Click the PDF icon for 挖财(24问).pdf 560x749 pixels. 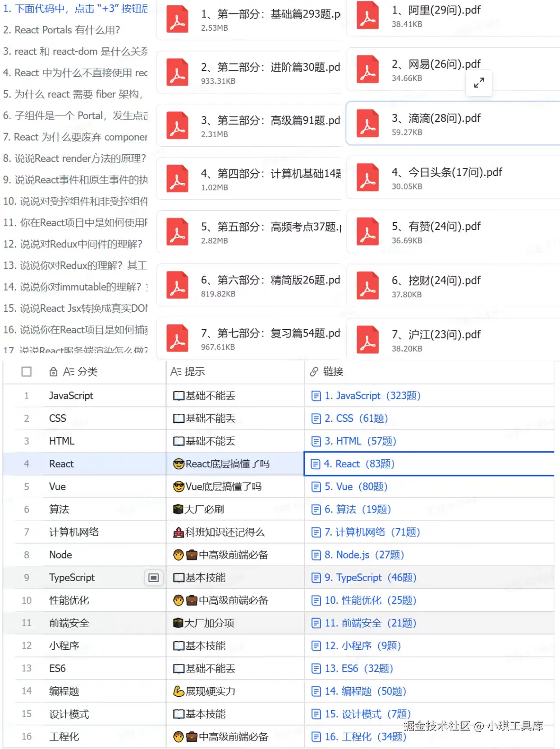(367, 286)
